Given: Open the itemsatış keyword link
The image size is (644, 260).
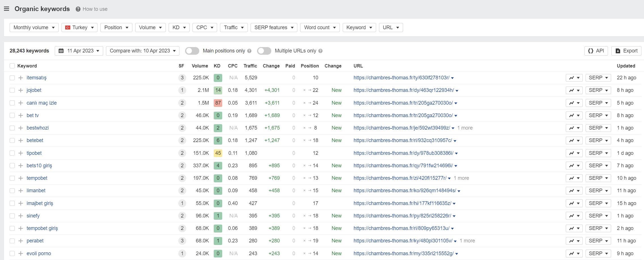Looking at the screenshot, I should pos(37,78).
